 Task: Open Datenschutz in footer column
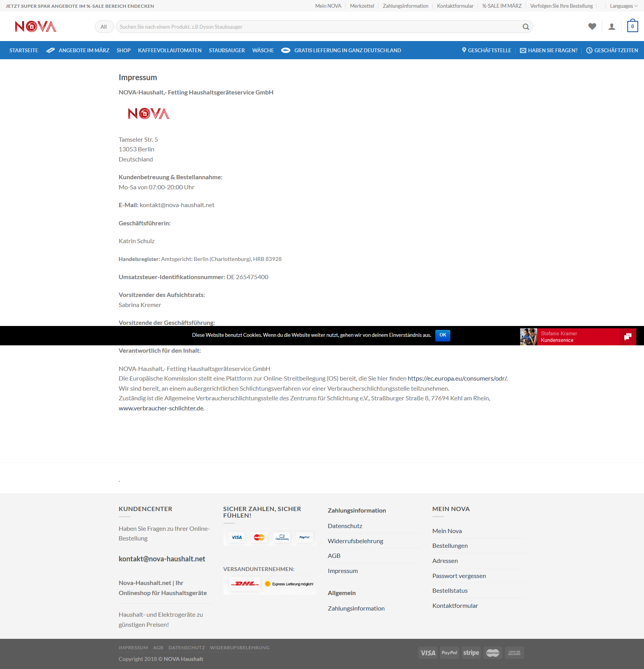coord(345,526)
